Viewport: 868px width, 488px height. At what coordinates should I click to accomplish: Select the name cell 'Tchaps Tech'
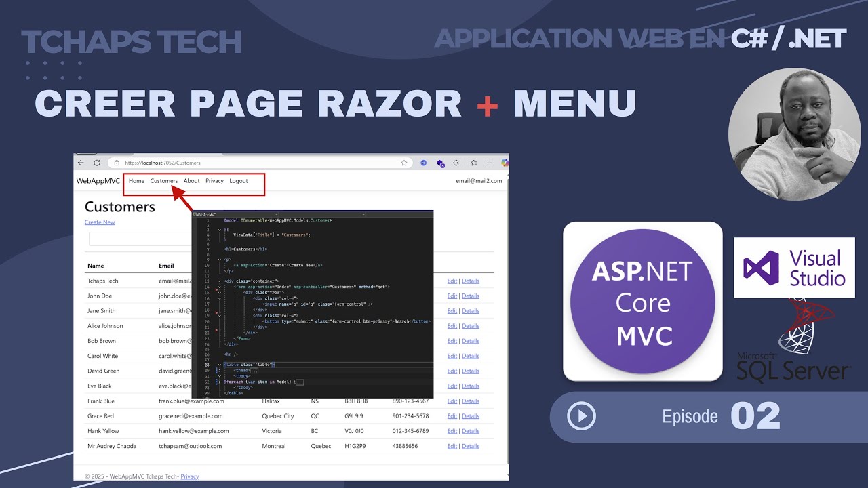coord(103,281)
